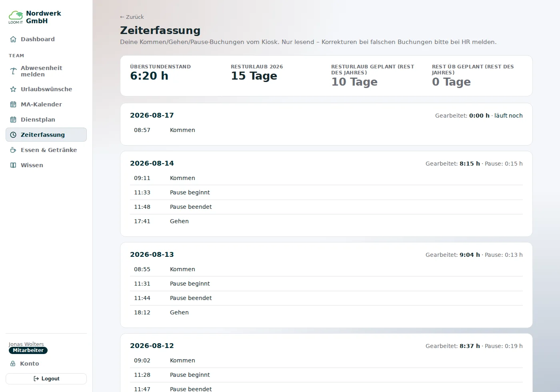Click the planned Resturlaub value 10 Tage

tap(354, 82)
